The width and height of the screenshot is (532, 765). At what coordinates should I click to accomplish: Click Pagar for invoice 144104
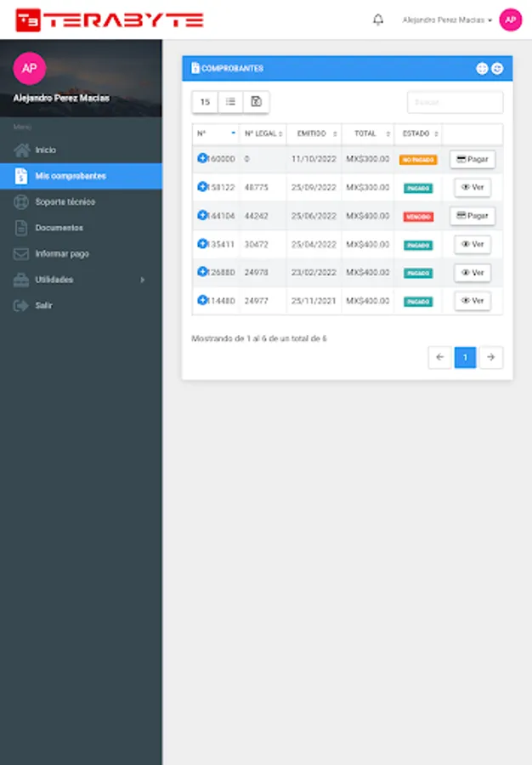[472, 216]
